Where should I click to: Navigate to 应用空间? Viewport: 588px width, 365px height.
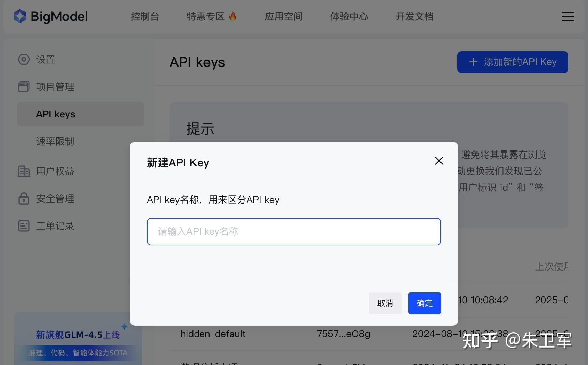pos(283,16)
